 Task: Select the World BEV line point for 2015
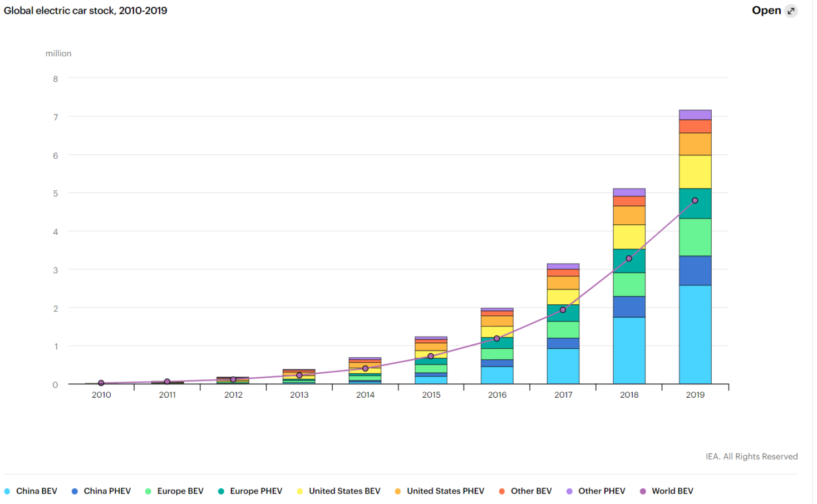(431, 356)
